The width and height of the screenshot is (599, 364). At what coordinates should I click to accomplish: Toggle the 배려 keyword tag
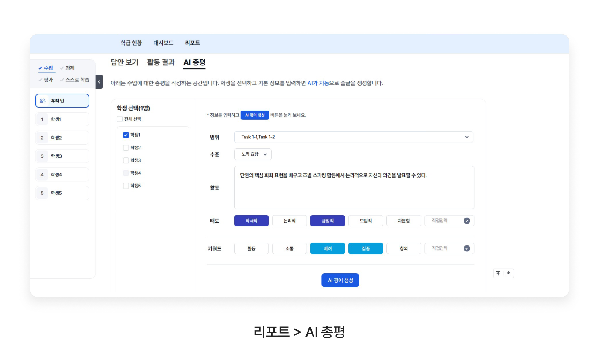point(327,248)
